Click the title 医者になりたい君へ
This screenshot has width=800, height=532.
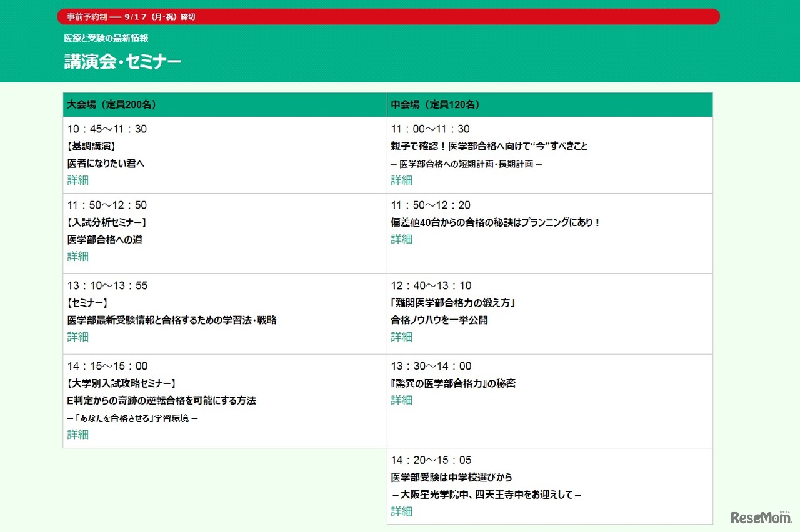click(106, 164)
